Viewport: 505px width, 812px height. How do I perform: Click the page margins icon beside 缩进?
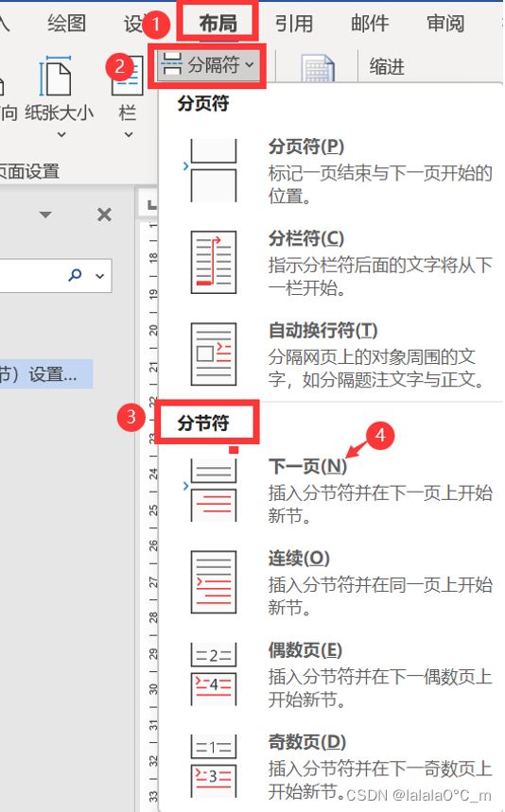coord(317,68)
